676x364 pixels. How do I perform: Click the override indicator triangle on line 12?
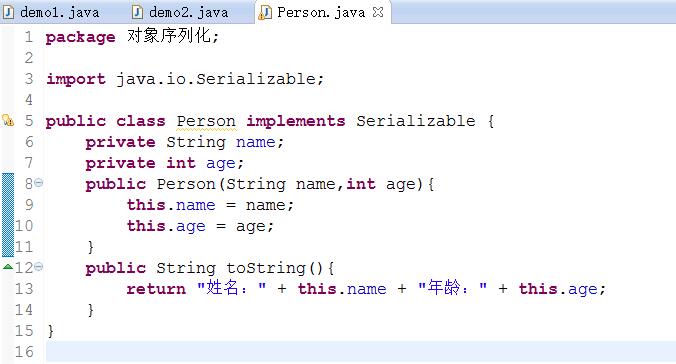8,267
